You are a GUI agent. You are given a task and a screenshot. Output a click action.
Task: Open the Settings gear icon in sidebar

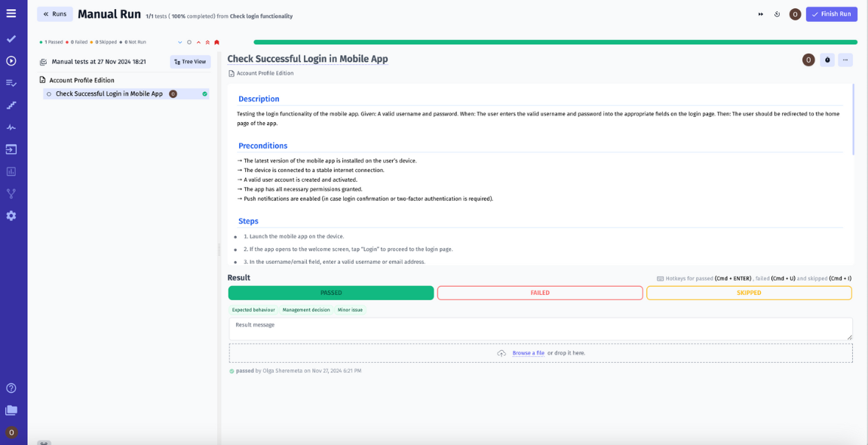pyautogui.click(x=10, y=215)
